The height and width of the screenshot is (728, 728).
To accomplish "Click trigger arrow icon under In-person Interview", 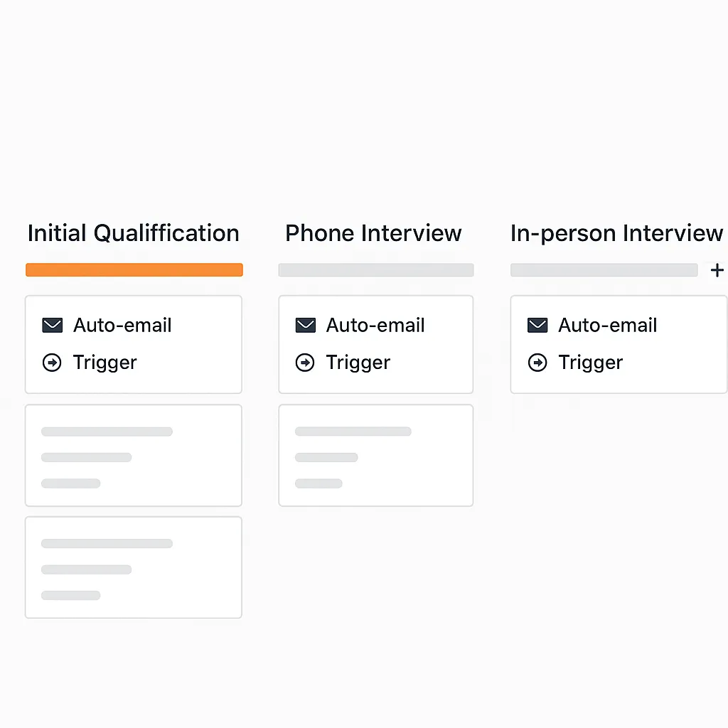I will [537, 363].
